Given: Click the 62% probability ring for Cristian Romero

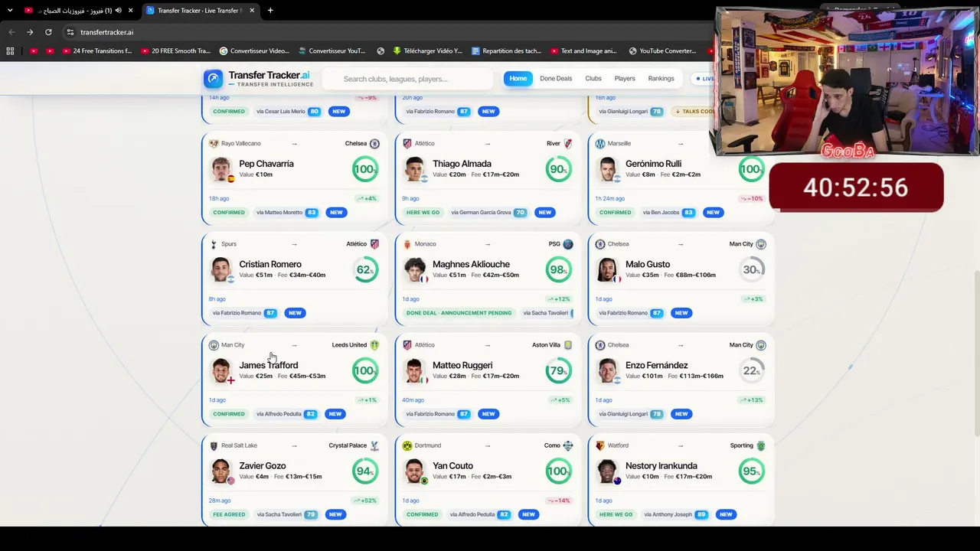Looking at the screenshot, I should click(366, 269).
